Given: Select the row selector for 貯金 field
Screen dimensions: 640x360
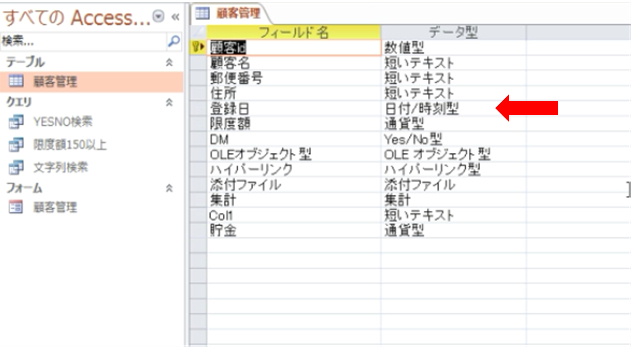Looking at the screenshot, I should (x=198, y=231).
